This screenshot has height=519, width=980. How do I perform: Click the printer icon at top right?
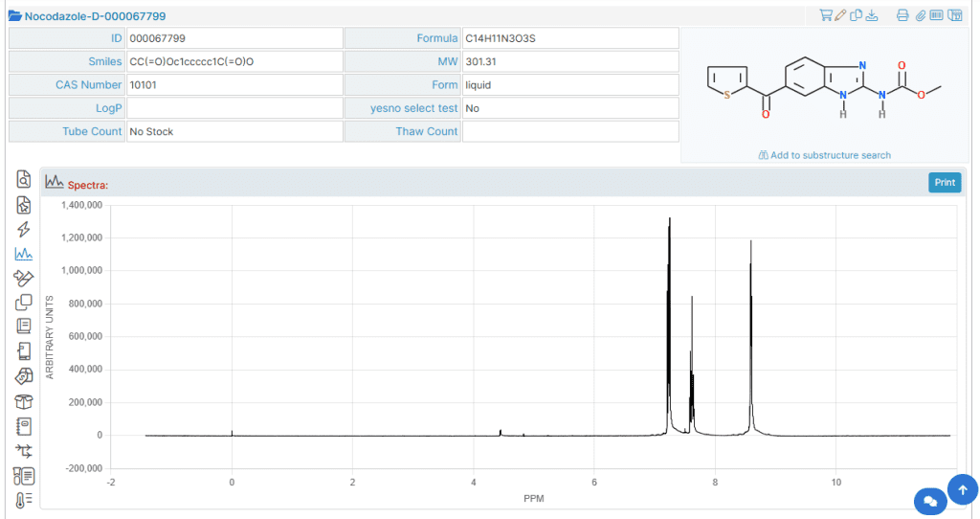pos(902,15)
